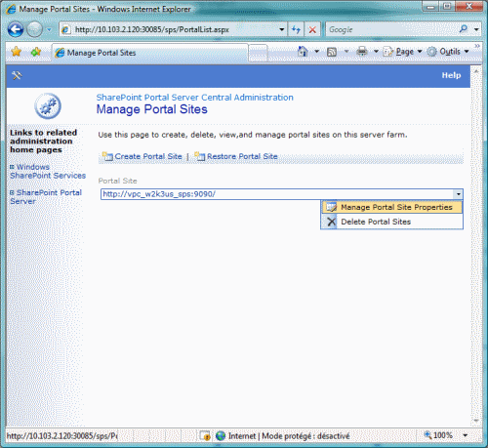
Task: Click the Print icon
Action: pos(362,52)
